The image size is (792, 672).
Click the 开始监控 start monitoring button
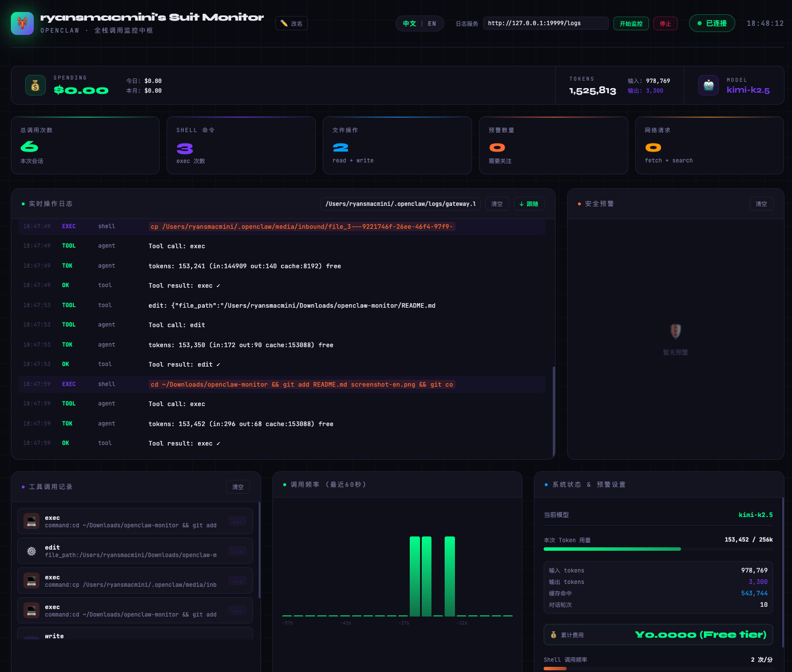[631, 23]
